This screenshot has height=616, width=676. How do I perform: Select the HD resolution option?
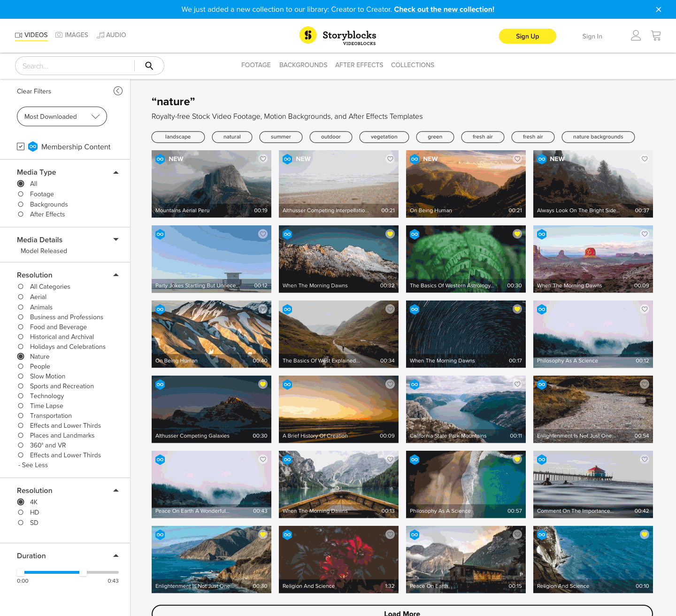(21, 512)
